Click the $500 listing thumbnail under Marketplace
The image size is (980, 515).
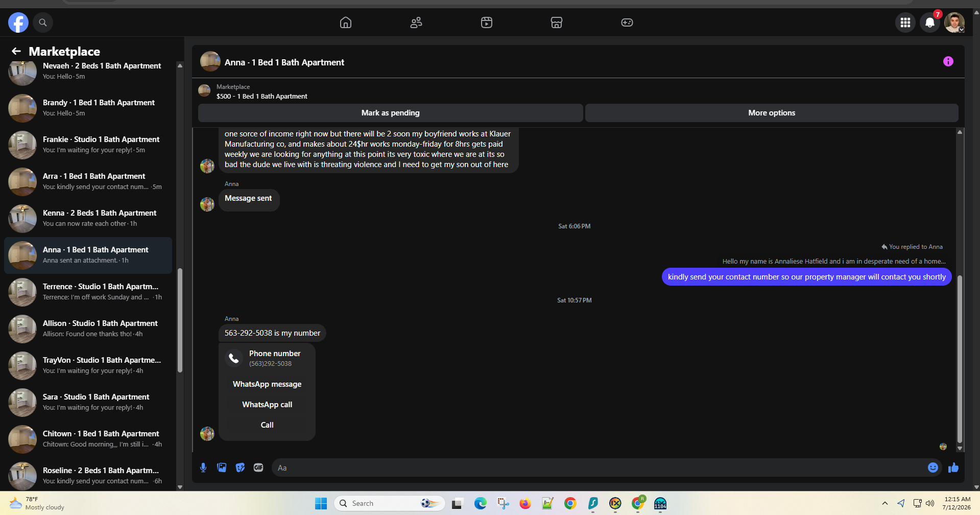[204, 91]
